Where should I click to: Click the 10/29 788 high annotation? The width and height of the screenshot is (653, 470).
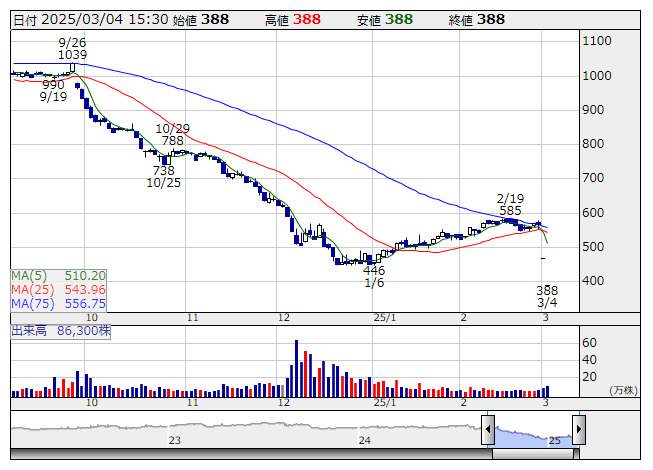172,134
